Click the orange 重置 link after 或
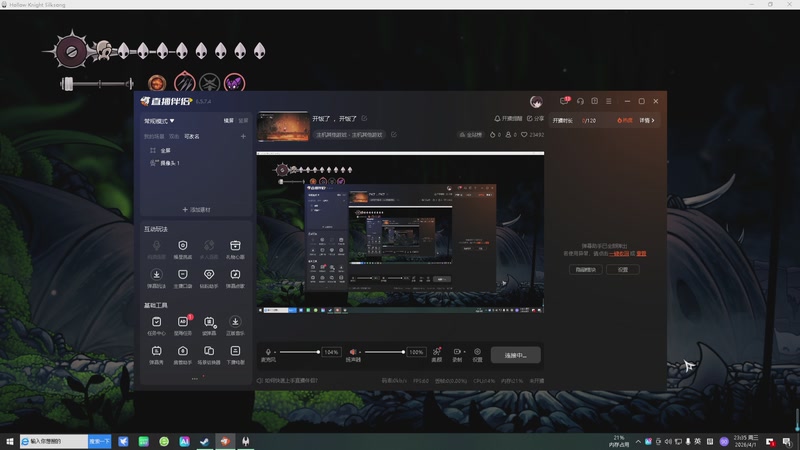The width and height of the screenshot is (800, 450). tap(641, 254)
